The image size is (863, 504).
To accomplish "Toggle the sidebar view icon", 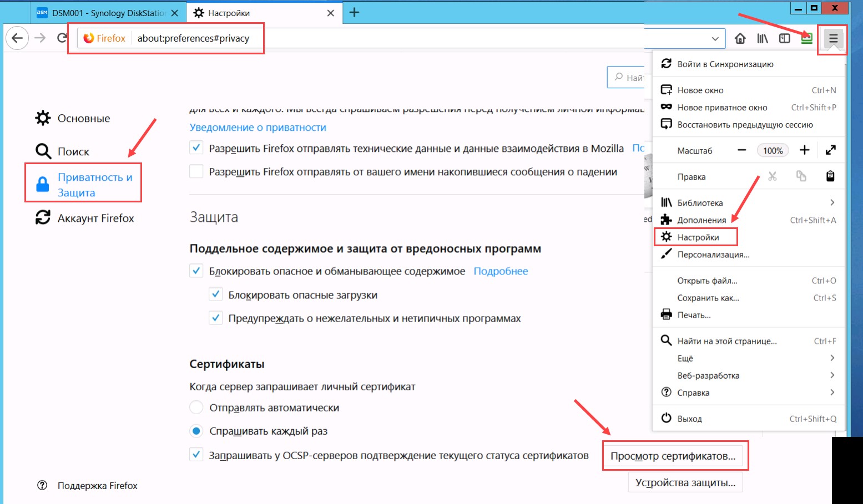I will (x=784, y=38).
